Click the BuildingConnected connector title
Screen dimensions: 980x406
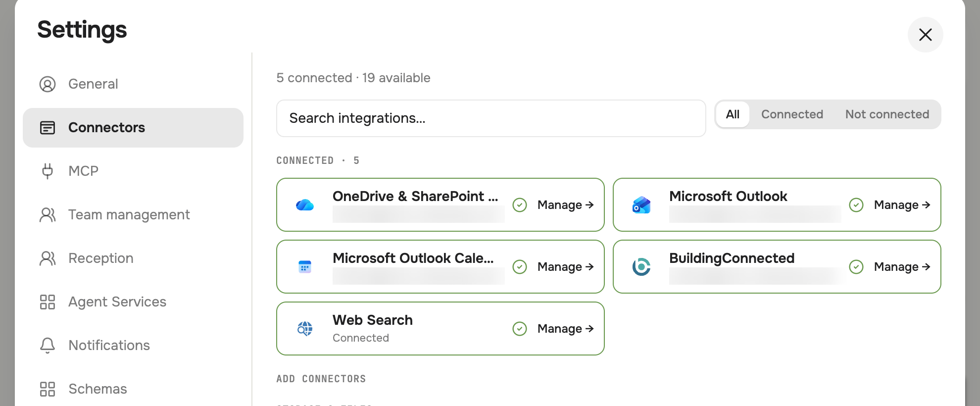tap(732, 258)
